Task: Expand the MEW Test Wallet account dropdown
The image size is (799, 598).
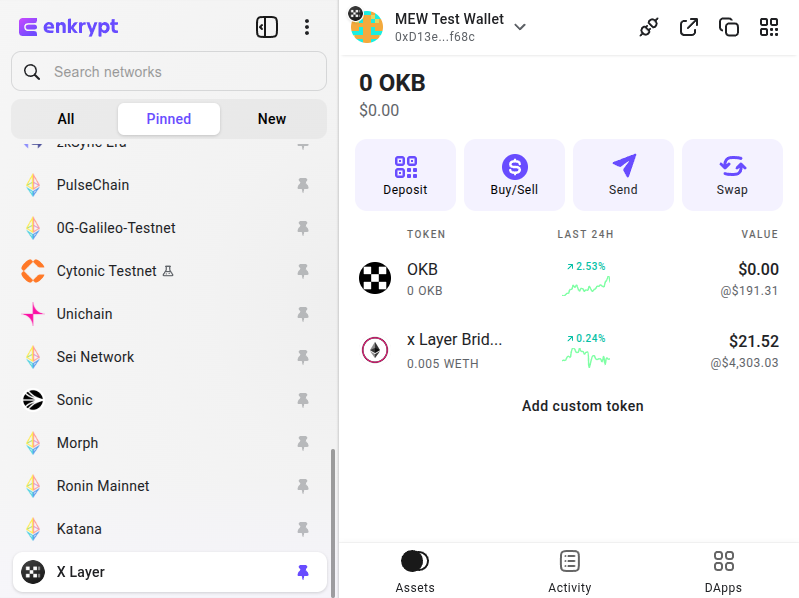Action: 520,27
